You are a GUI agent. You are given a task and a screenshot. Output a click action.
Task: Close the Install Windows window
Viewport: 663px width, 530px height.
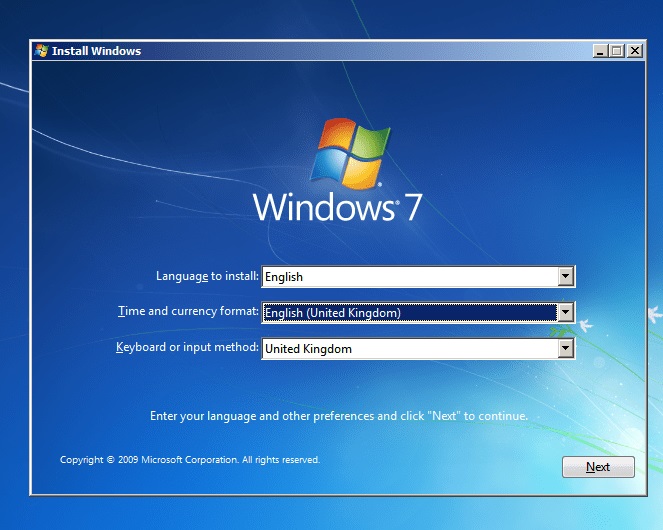click(x=635, y=51)
